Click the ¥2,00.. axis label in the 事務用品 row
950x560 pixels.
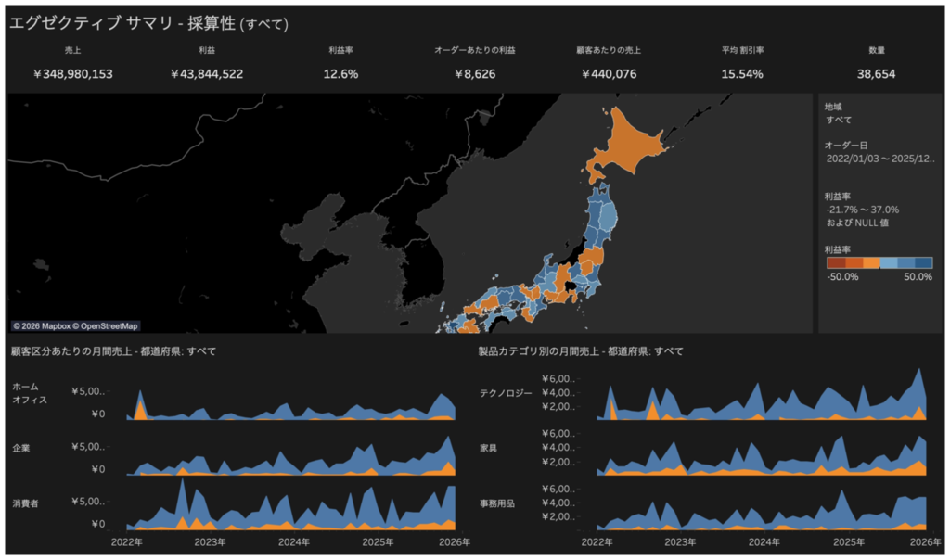pyautogui.click(x=558, y=517)
